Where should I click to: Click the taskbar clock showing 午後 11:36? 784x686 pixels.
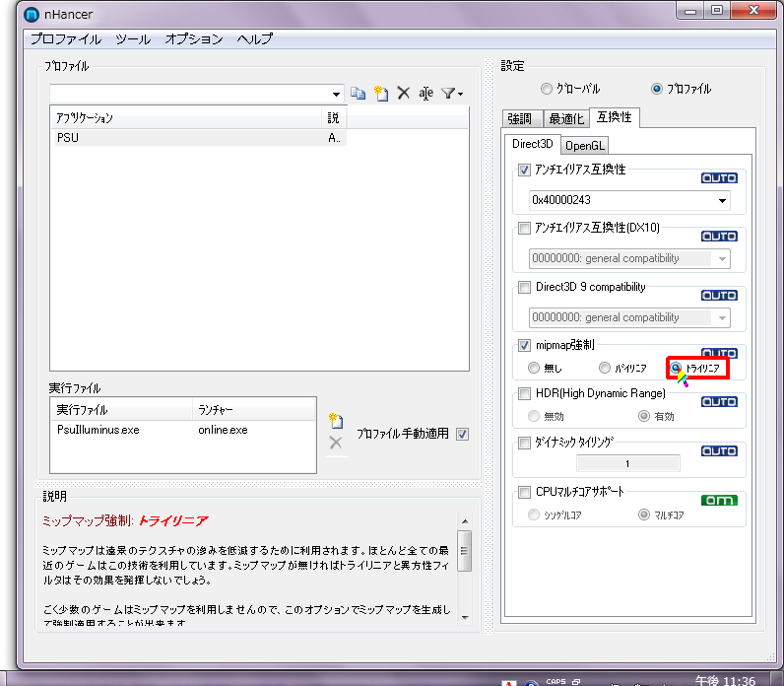(x=725, y=680)
